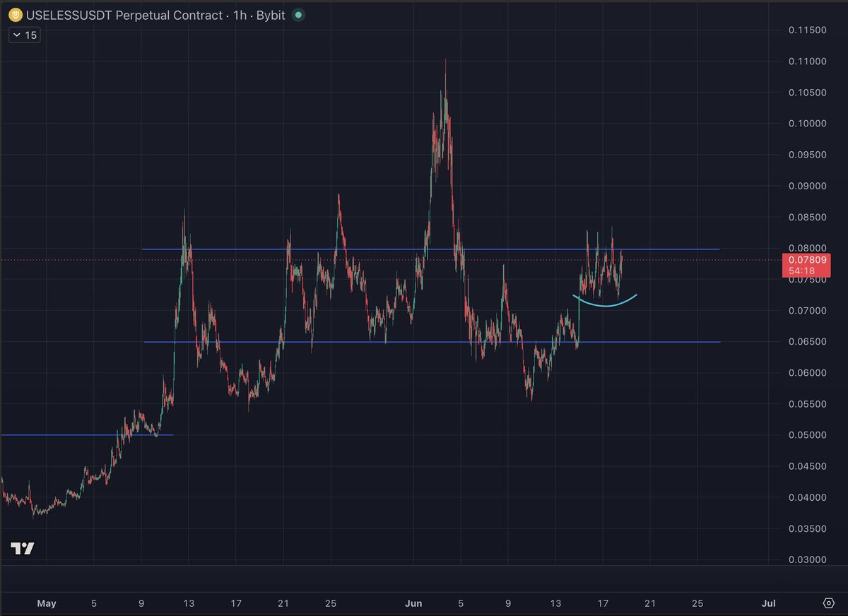Click the 0.03000 price axis label

[808, 560]
